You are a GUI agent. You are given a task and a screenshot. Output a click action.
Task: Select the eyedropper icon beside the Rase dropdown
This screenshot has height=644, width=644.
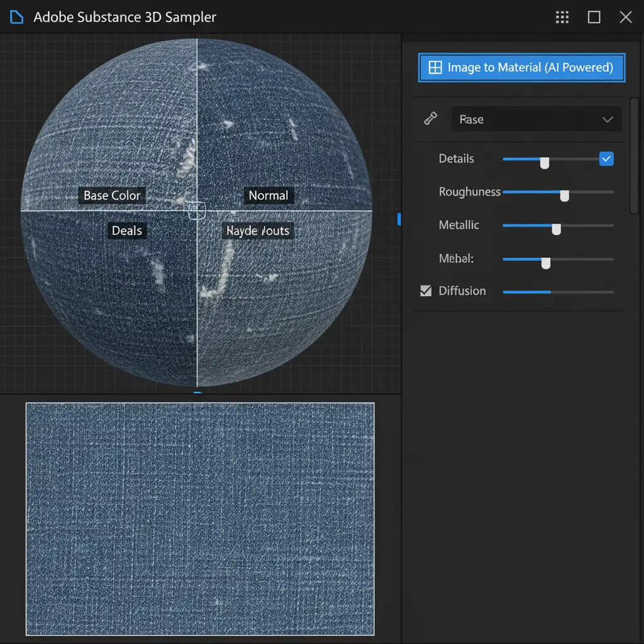point(431,119)
